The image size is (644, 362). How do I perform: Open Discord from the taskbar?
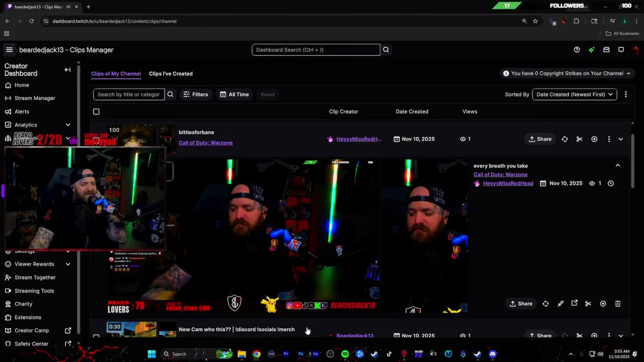click(493, 354)
